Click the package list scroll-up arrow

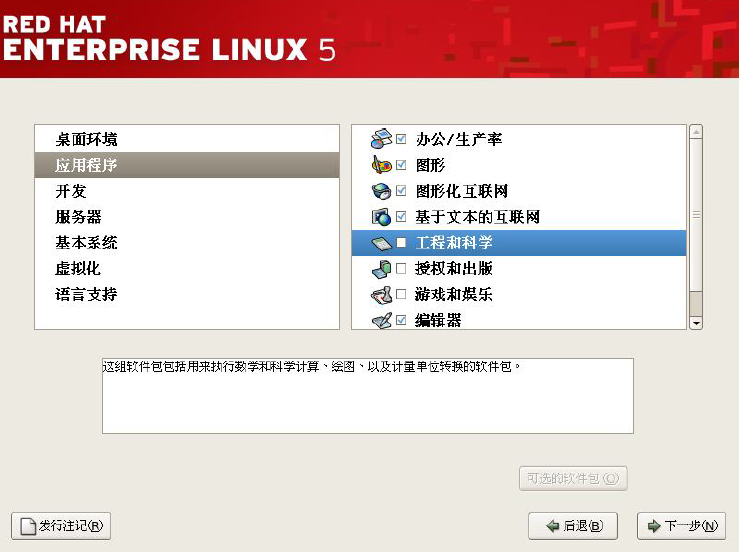(x=696, y=132)
